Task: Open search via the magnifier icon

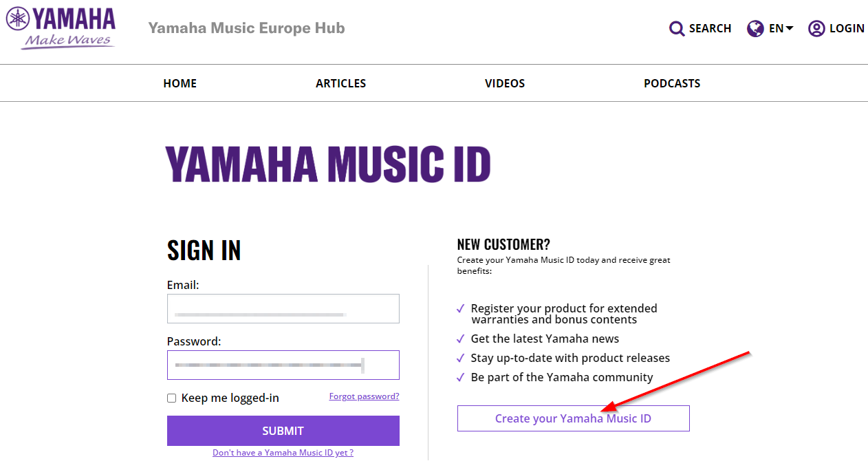Action: click(677, 28)
